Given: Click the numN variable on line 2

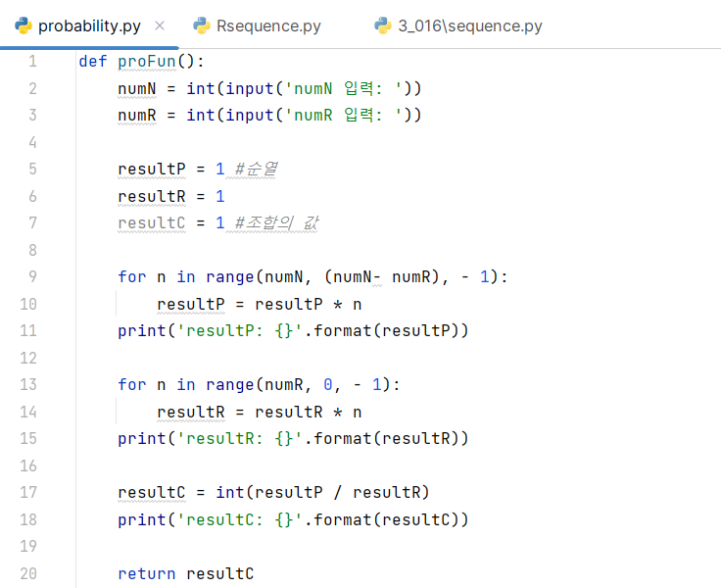Looking at the screenshot, I should [137, 88].
